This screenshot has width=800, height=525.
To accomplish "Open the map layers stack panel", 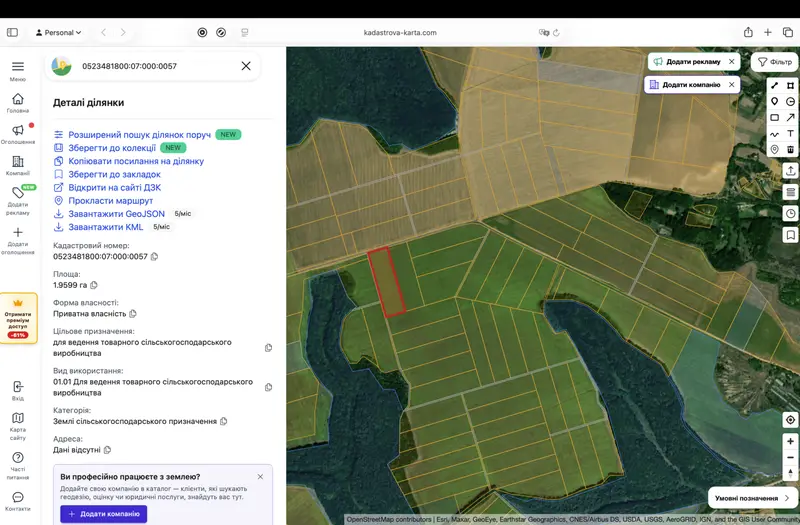I will (x=790, y=192).
